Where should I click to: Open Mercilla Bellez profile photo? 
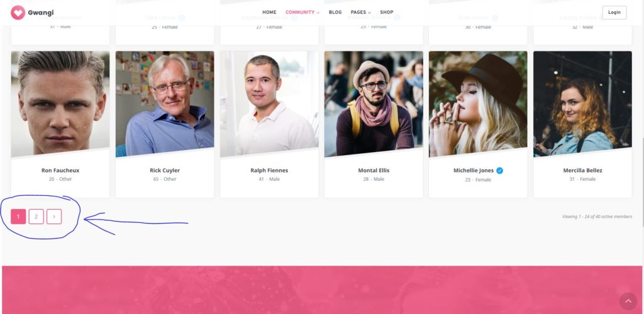tap(582, 104)
